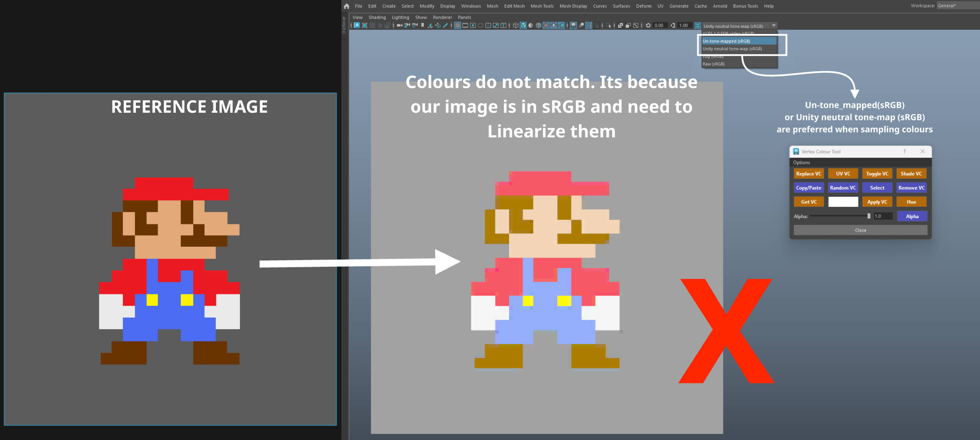The image size is (980, 440).
Task: Open the panel Panels menu
Action: pyautogui.click(x=464, y=17)
